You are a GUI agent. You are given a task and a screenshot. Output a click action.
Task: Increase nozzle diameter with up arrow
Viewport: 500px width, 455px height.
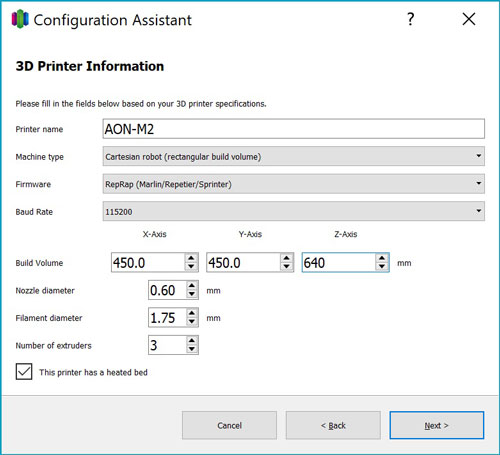pyautogui.click(x=192, y=286)
